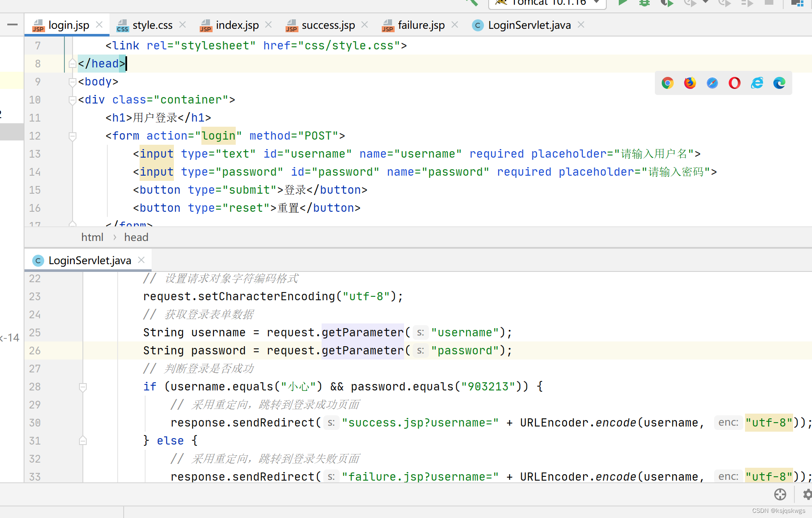Open page in Internet Explorer

point(757,83)
